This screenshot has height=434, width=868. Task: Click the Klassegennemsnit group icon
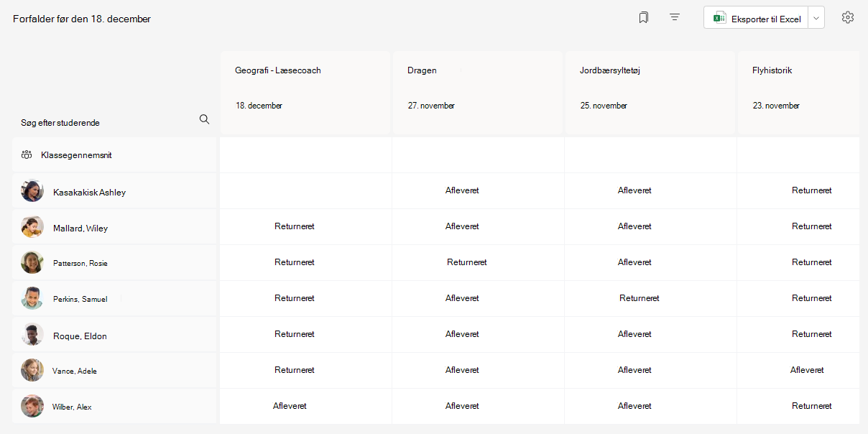click(x=27, y=154)
